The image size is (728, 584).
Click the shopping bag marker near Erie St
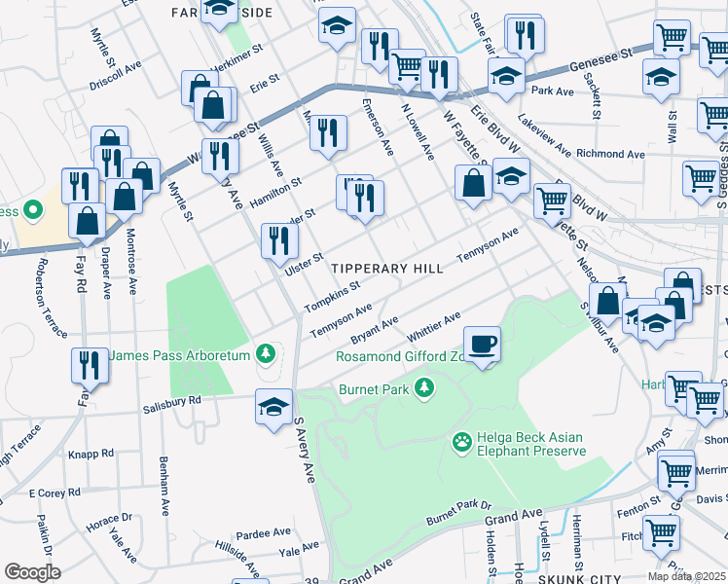coord(212,106)
